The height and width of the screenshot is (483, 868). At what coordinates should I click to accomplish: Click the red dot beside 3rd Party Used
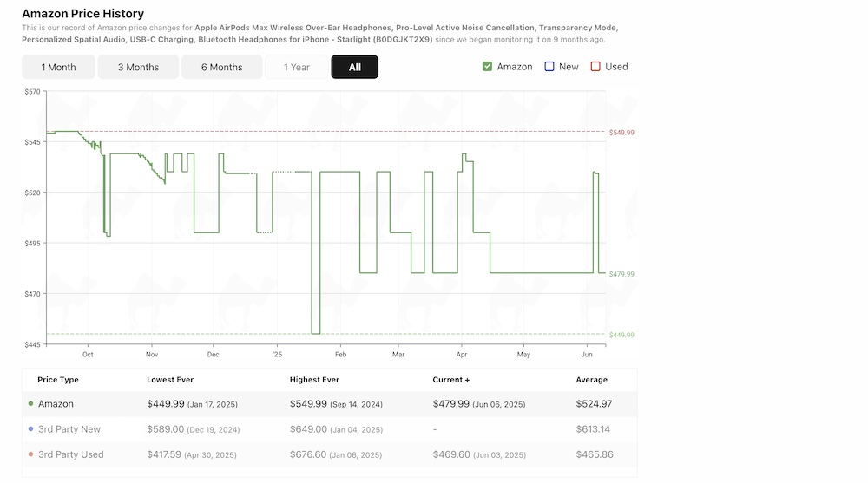pyautogui.click(x=31, y=454)
